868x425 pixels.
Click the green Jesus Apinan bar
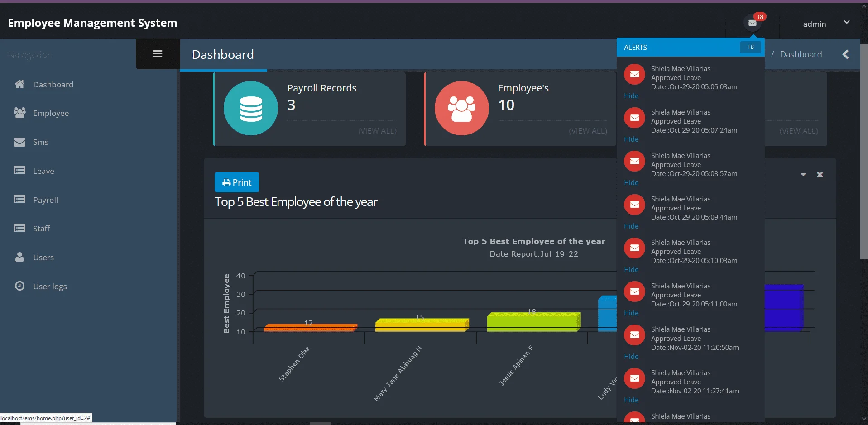(x=534, y=322)
